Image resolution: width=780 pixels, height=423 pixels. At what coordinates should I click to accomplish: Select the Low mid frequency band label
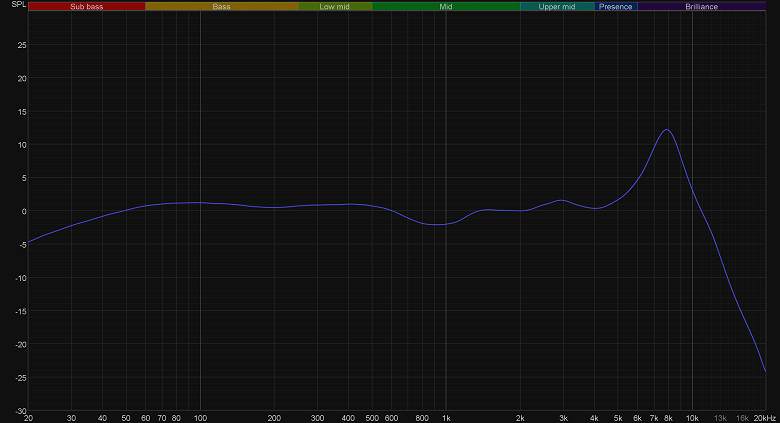(x=335, y=6)
